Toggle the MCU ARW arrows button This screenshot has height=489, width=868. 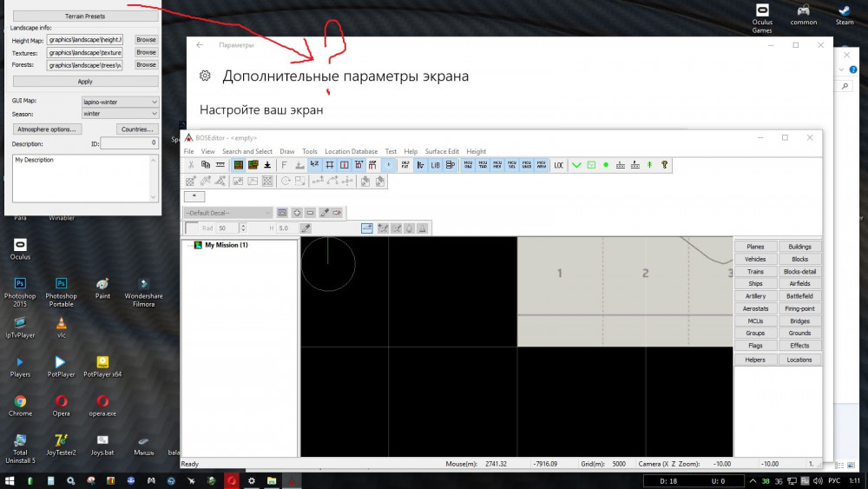click(x=541, y=164)
